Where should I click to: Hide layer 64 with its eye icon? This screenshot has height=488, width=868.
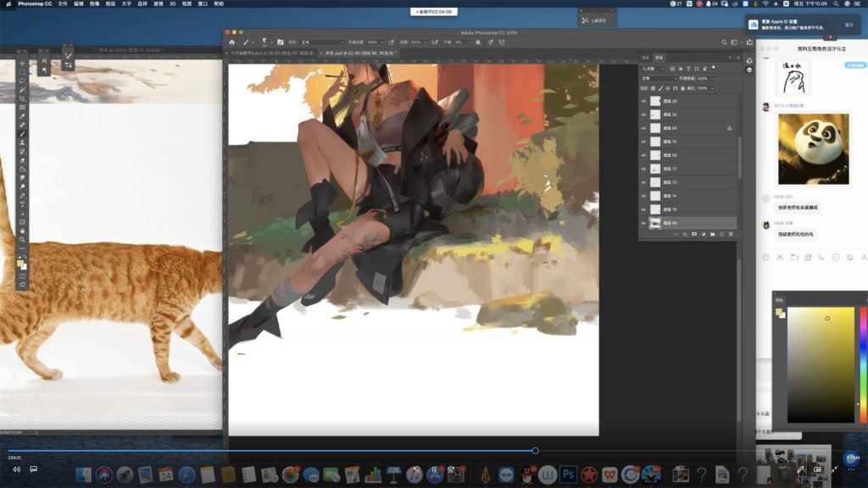coord(643,128)
